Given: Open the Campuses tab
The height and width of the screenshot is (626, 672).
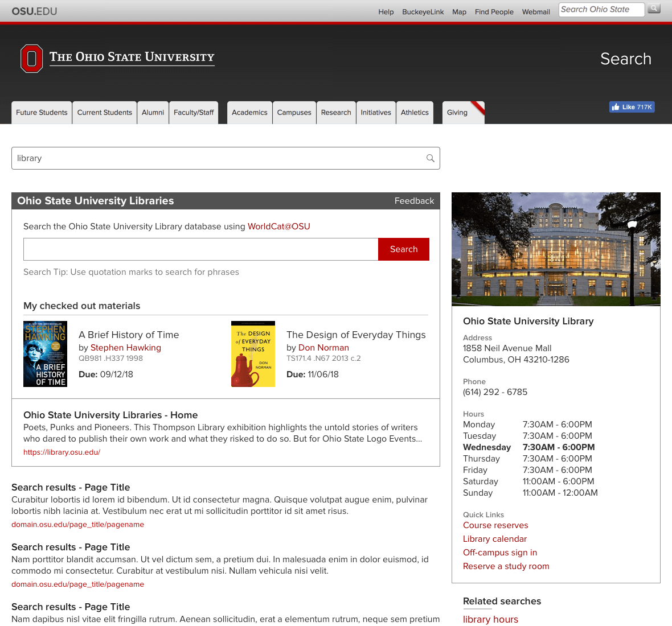Looking at the screenshot, I should tap(294, 113).
